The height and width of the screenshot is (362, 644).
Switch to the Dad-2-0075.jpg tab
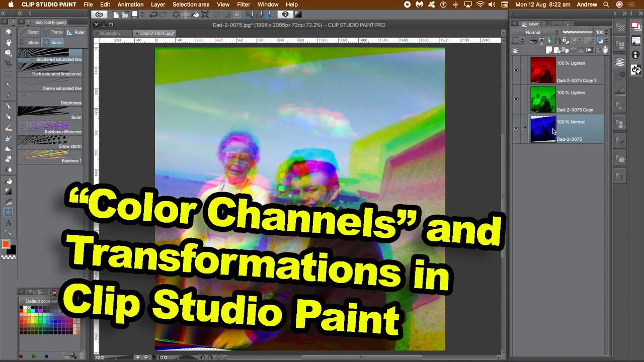pyautogui.click(x=155, y=33)
